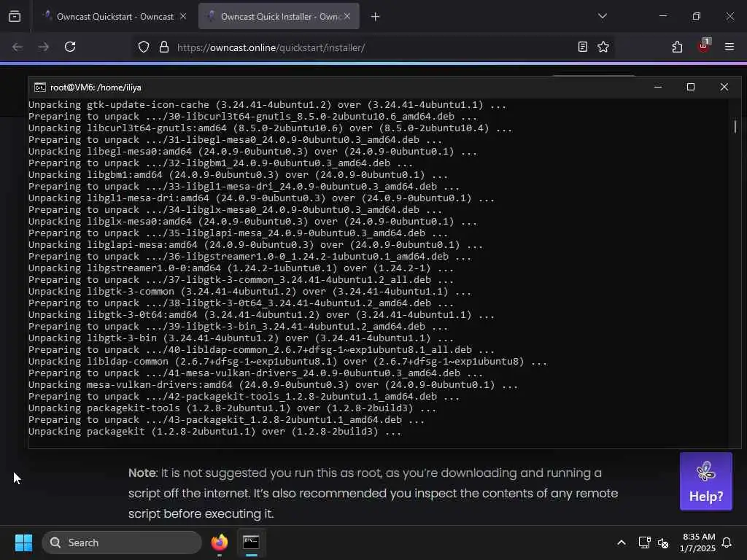747x560 pixels.
Task: Open tracking protection shield info
Action: (x=144, y=47)
